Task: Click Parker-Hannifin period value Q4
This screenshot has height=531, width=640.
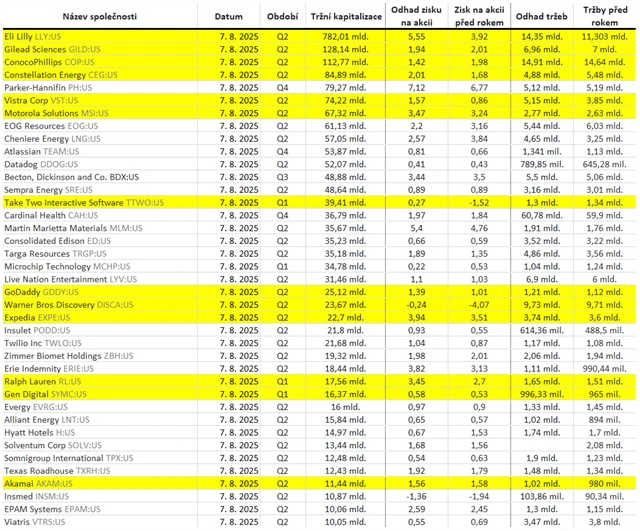Action: click(282, 88)
